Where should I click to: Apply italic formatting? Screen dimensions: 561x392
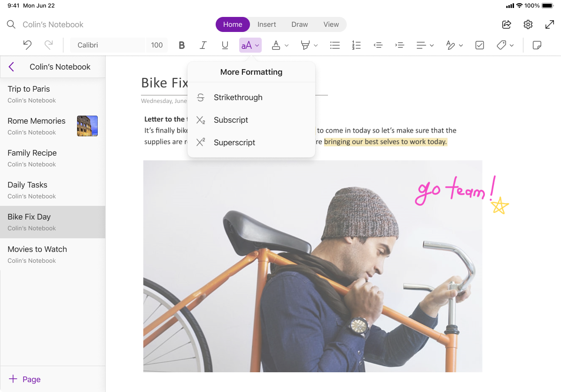[x=203, y=45]
